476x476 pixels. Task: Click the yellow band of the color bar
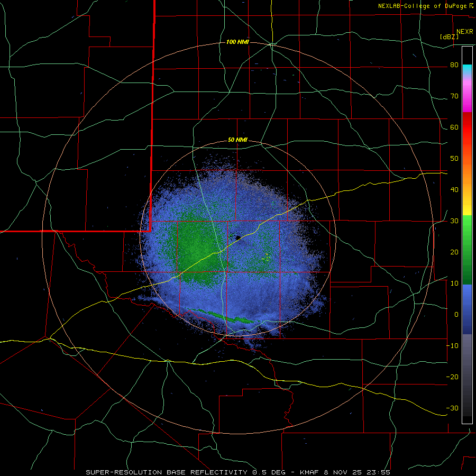point(467,208)
